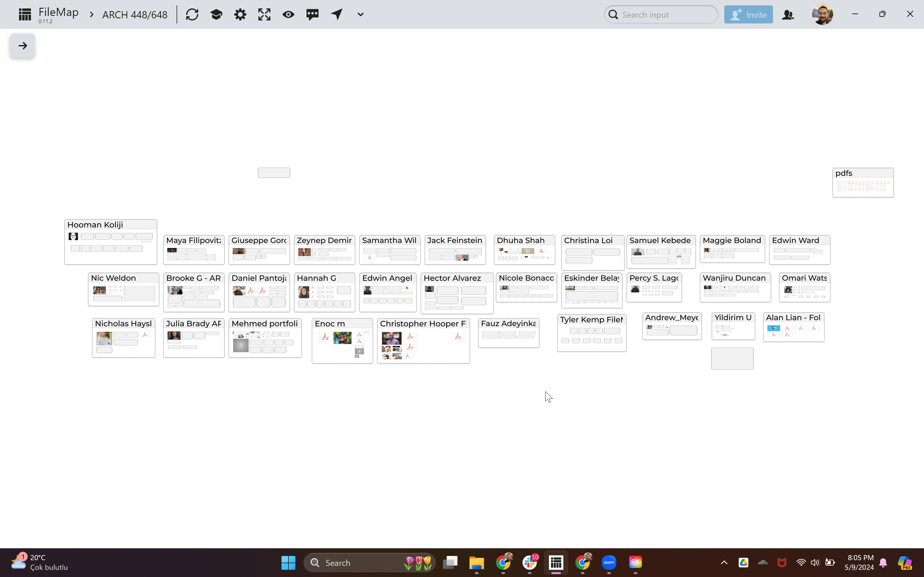Click the ARCH 448/648 breadcrumb
The image size is (924, 577).
click(x=135, y=15)
